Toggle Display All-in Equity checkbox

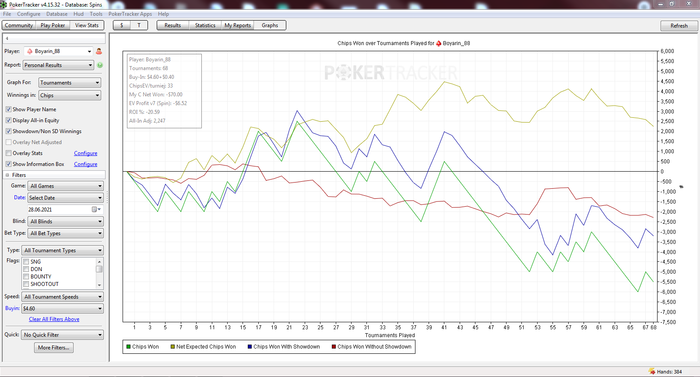click(x=8, y=120)
